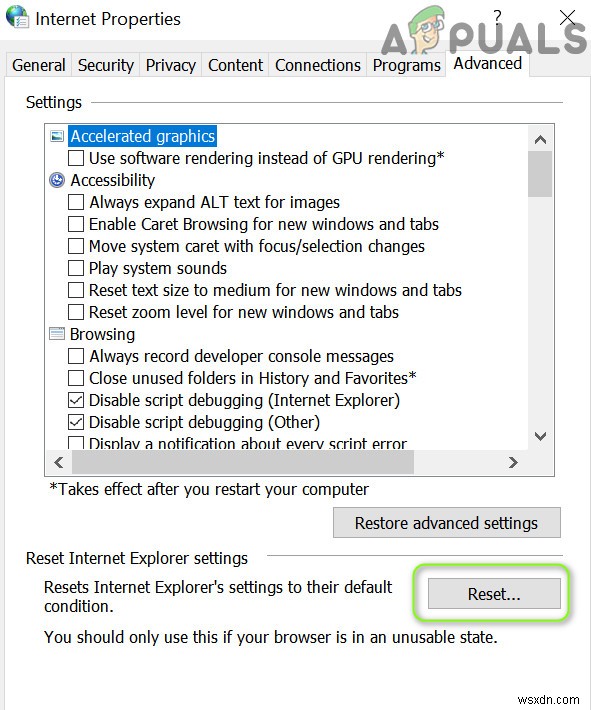Click the Accessibility category icon
The width and height of the screenshot is (591, 710).
pyautogui.click(x=57, y=180)
